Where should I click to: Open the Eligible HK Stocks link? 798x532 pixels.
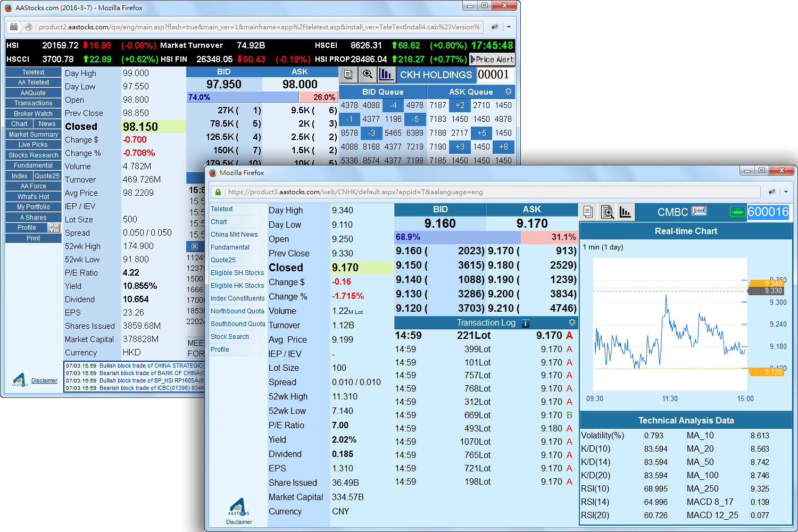(237, 286)
